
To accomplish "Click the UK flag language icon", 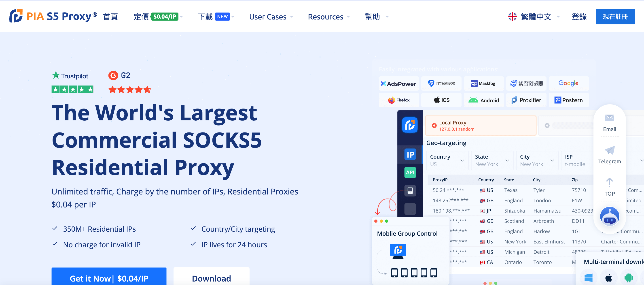I will point(512,17).
